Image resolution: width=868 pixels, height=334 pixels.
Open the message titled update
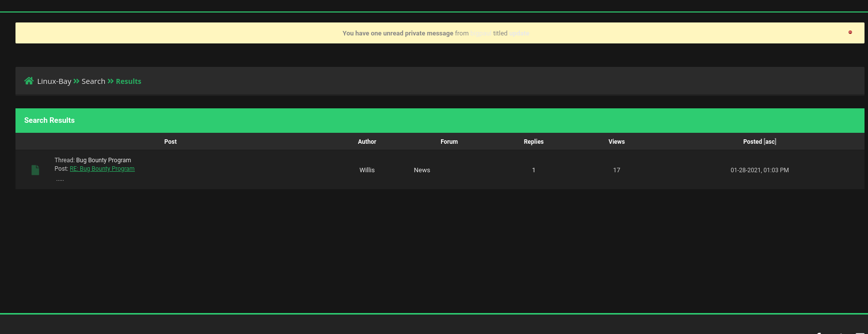tap(519, 33)
